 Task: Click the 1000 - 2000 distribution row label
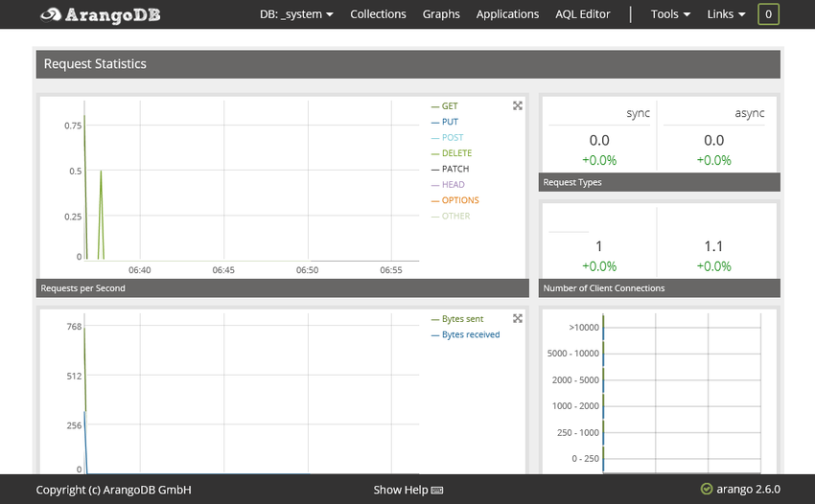pyautogui.click(x=575, y=406)
